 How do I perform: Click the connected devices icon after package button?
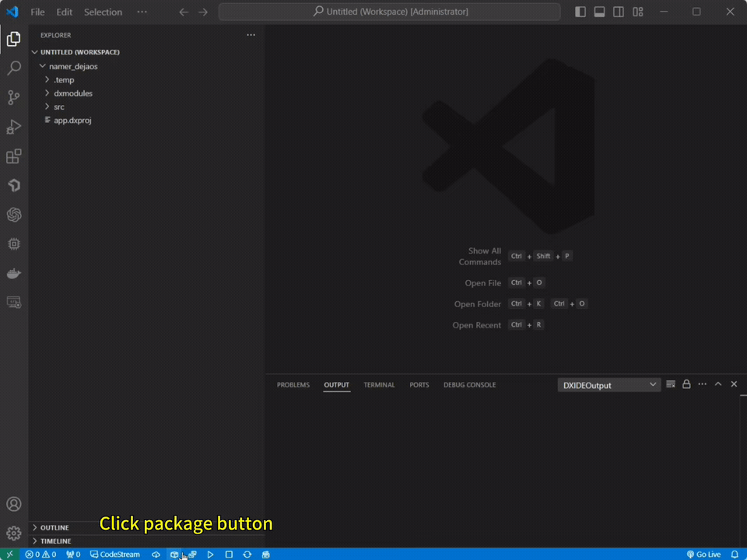point(192,555)
